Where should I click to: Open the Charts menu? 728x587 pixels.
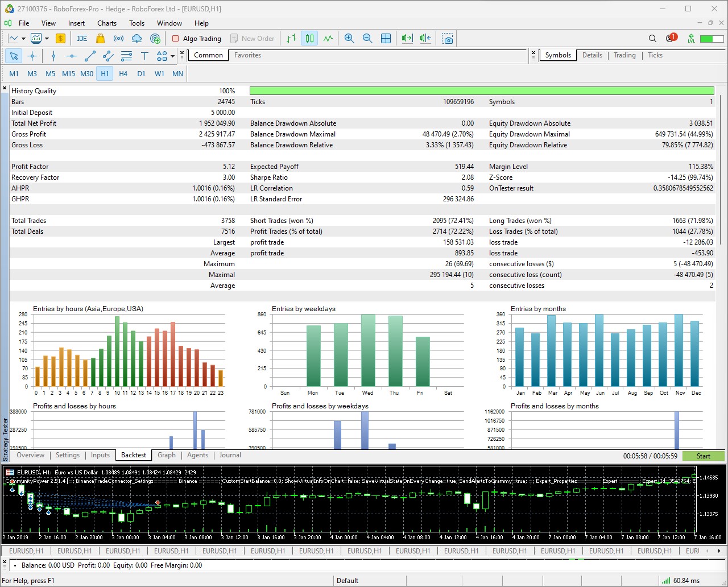(x=106, y=23)
